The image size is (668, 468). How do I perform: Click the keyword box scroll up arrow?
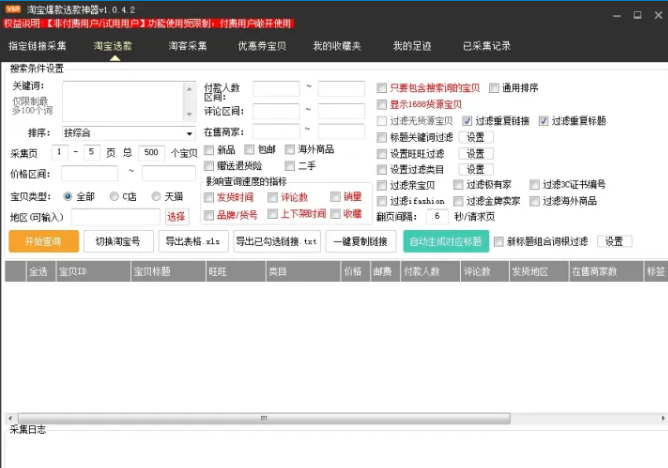pyautogui.click(x=190, y=89)
